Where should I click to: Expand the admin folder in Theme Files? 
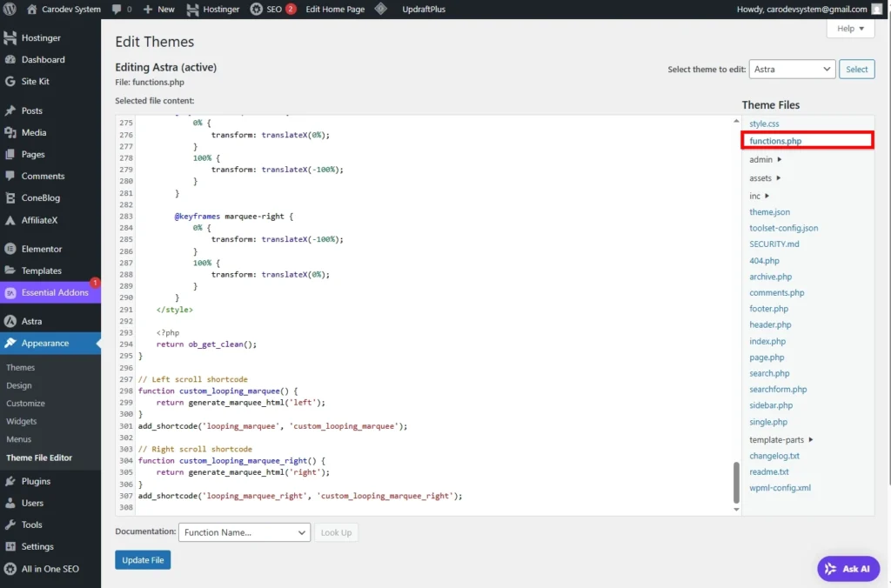click(x=766, y=160)
